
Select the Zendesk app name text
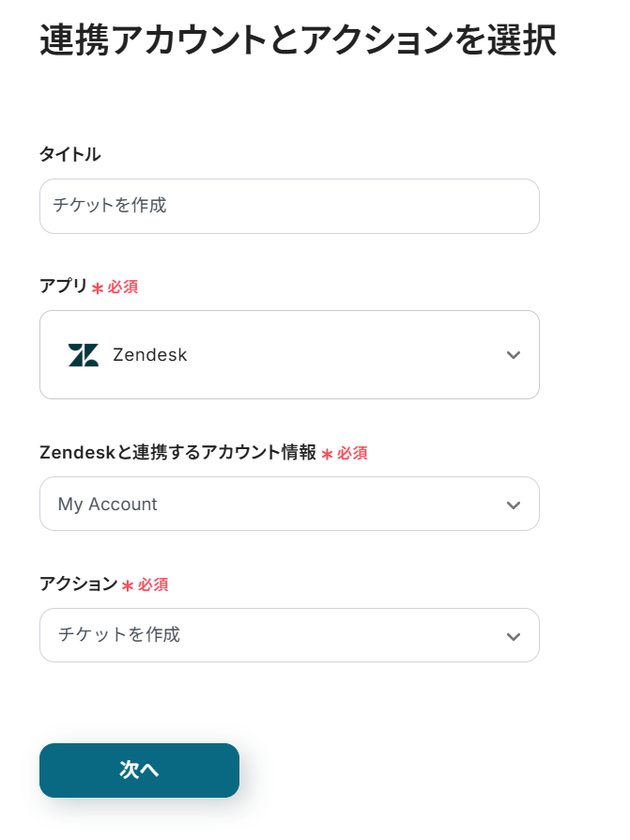150,355
